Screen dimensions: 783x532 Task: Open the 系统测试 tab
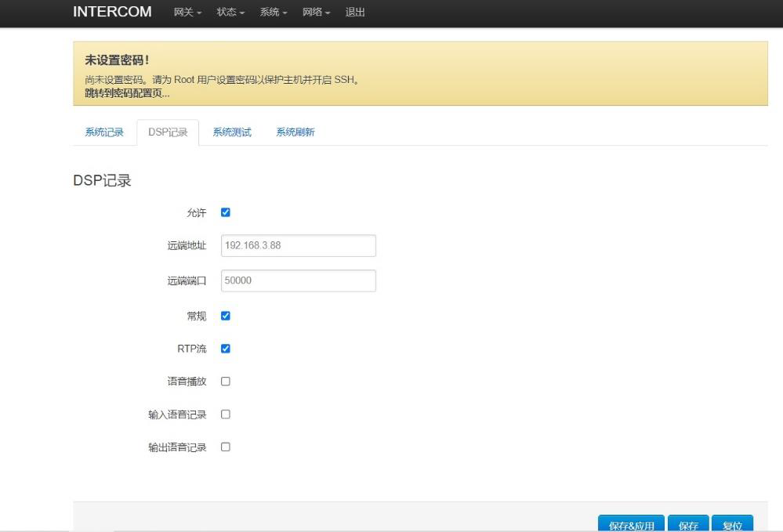(232, 132)
